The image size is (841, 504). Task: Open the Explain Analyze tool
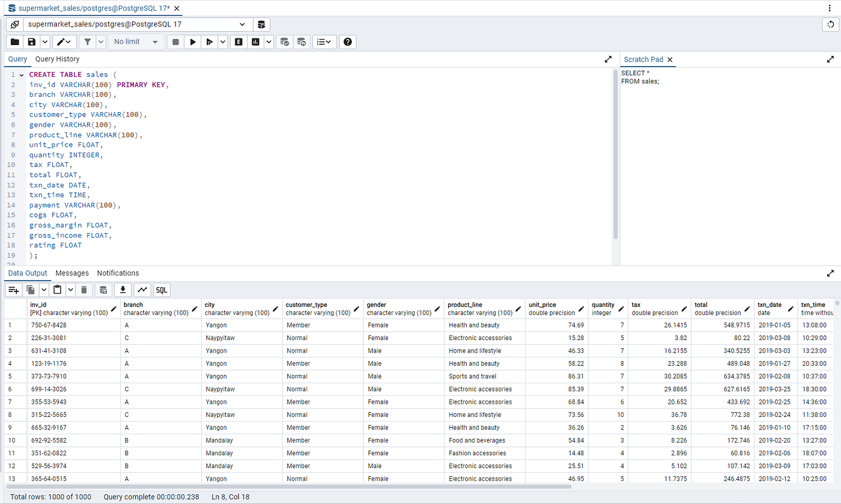pos(256,42)
